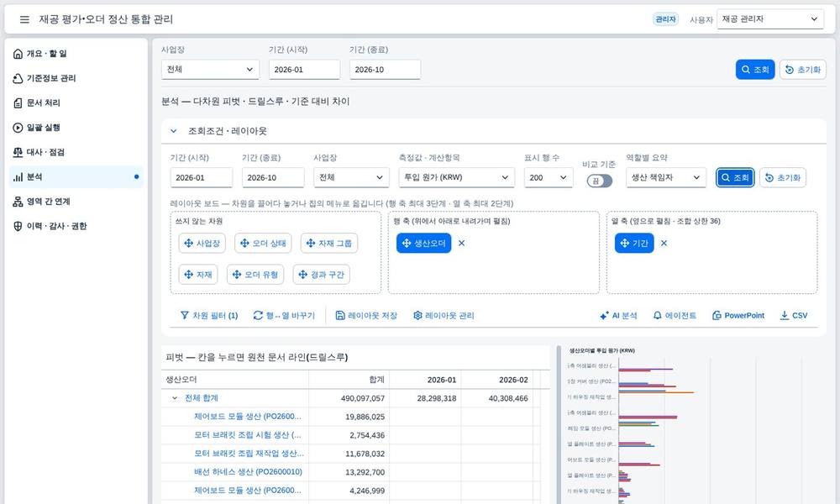Viewport: 840px width, 504px height.
Task: Toggle the 비교 기준 switch
Action: tap(600, 181)
